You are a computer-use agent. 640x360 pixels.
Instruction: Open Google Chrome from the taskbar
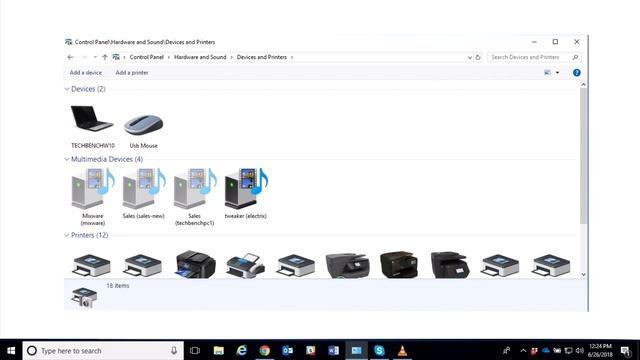264,350
